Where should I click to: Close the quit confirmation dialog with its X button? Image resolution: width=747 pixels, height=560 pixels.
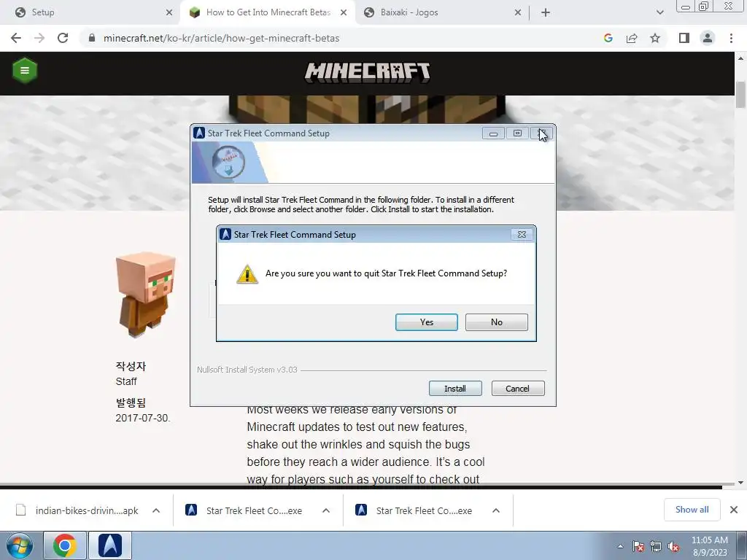pos(522,234)
